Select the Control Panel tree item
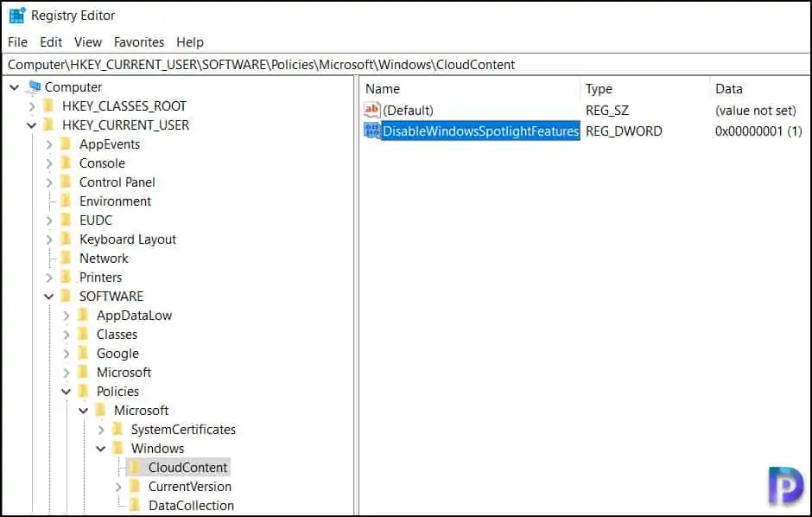 coord(117,182)
